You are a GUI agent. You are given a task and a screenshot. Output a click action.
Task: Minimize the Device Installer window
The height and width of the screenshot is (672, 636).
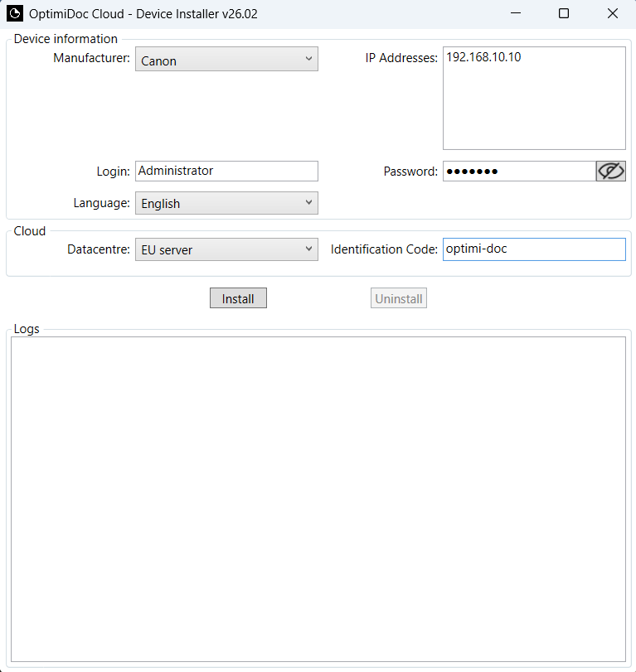tap(516, 14)
